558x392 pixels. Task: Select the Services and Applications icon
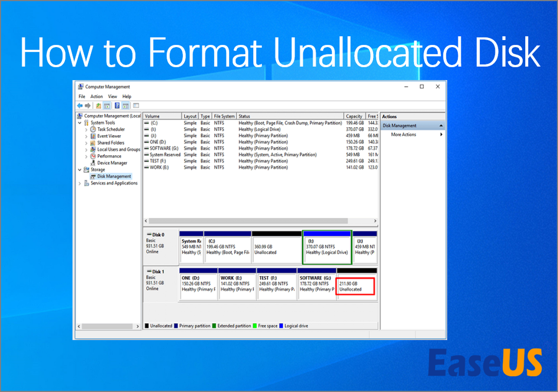(x=86, y=183)
